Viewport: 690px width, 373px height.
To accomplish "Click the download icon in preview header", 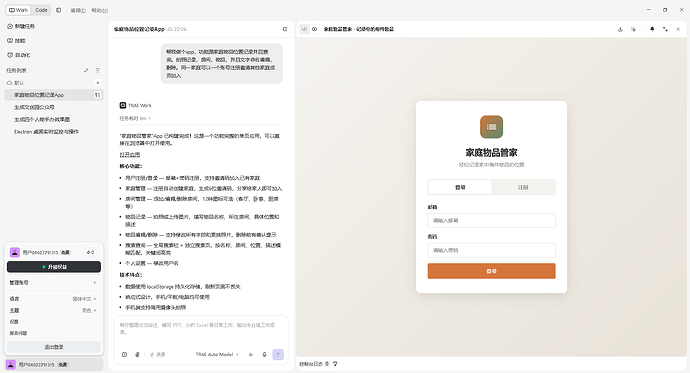I will (x=620, y=29).
